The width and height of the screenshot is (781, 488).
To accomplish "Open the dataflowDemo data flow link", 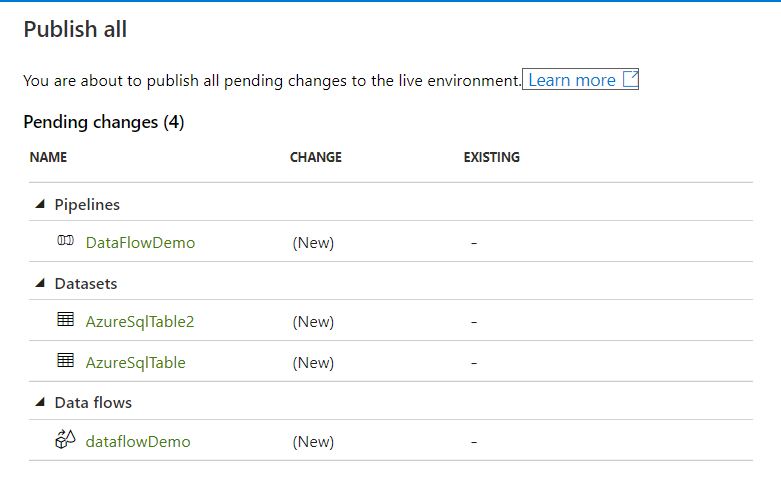I will (138, 442).
